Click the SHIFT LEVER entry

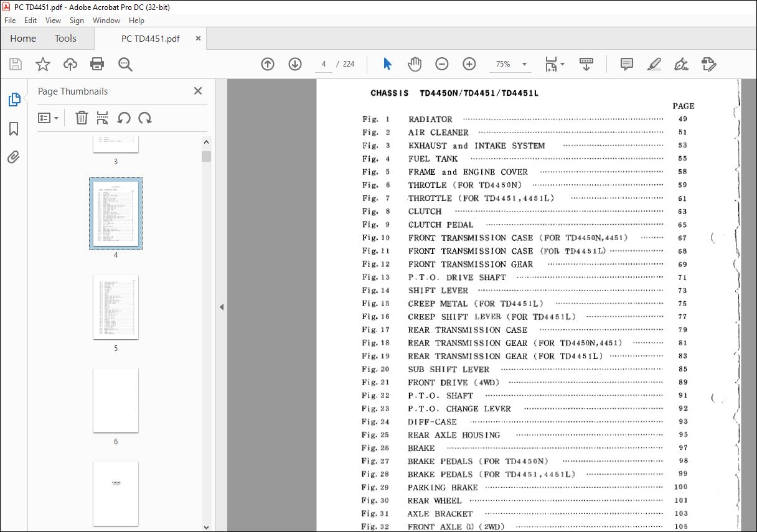[x=438, y=290]
